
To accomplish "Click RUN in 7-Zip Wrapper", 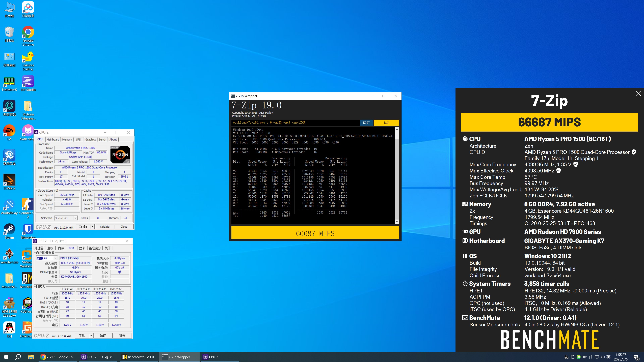I will [387, 123].
